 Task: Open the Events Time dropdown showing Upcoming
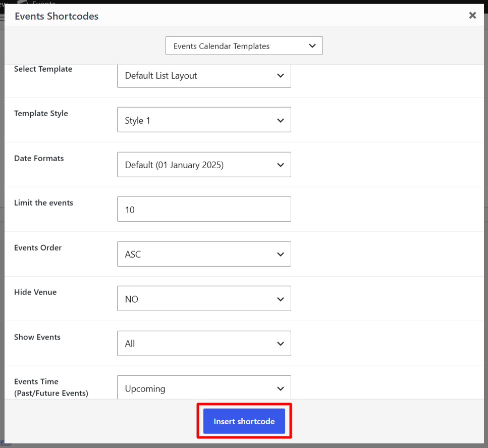(204, 387)
